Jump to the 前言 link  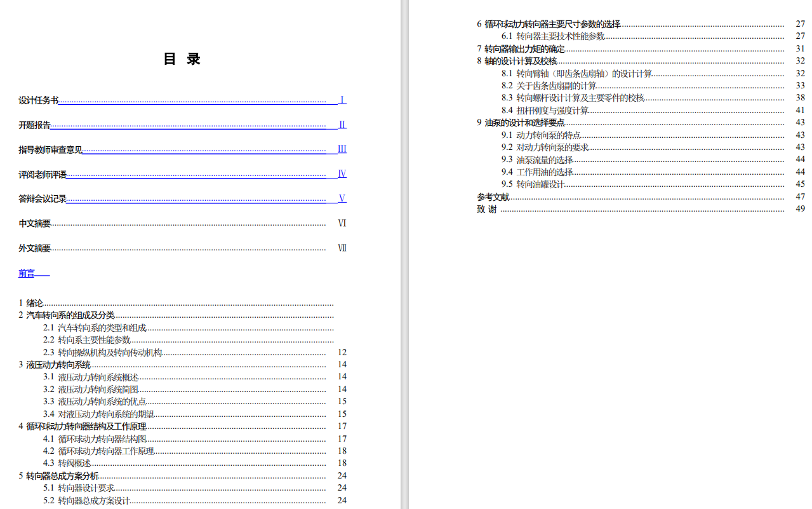point(34,273)
